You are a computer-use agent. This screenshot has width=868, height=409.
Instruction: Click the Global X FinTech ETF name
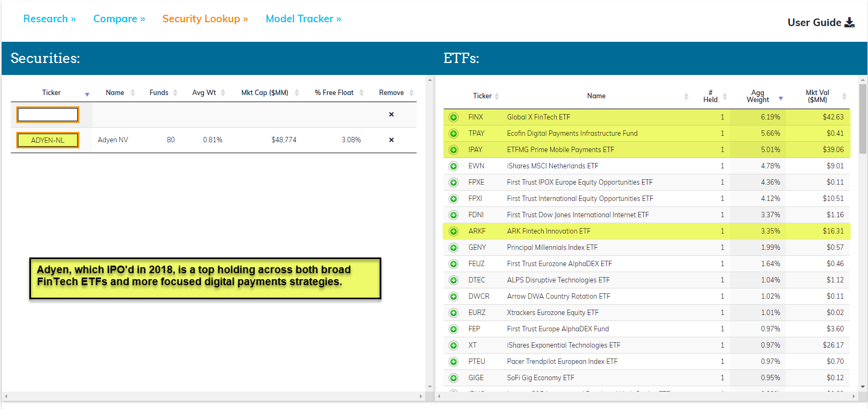[x=538, y=117]
